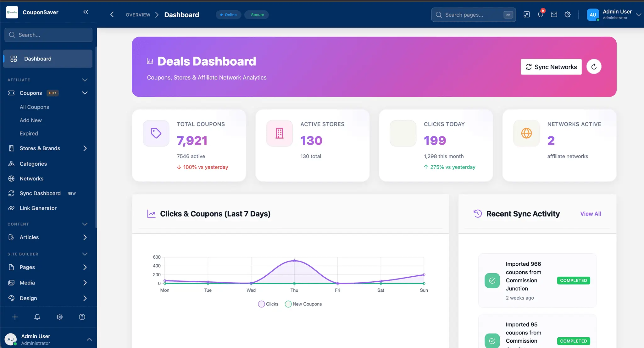This screenshot has height=348, width=644.
Task: Click the Active Stores building icon
Action: click(280, 133)
